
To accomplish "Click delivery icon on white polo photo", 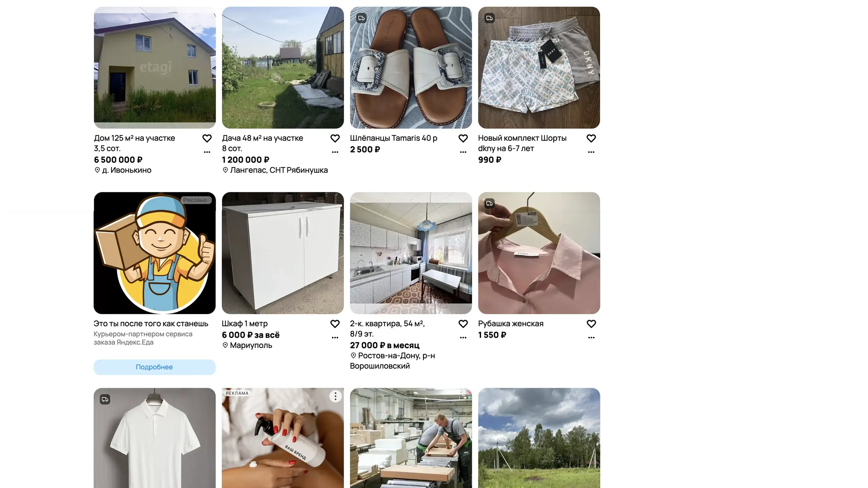I will pyautogui.click(x=105, y=399).
